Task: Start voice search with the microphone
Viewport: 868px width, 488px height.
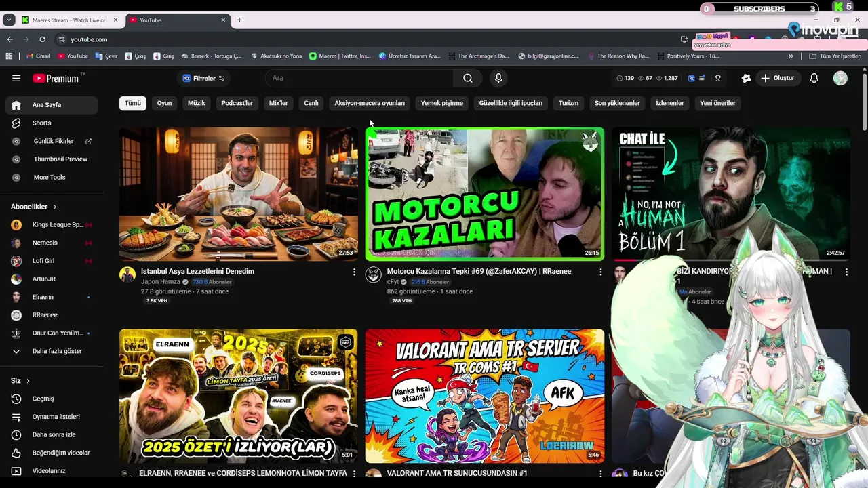Action: [498, 78]
